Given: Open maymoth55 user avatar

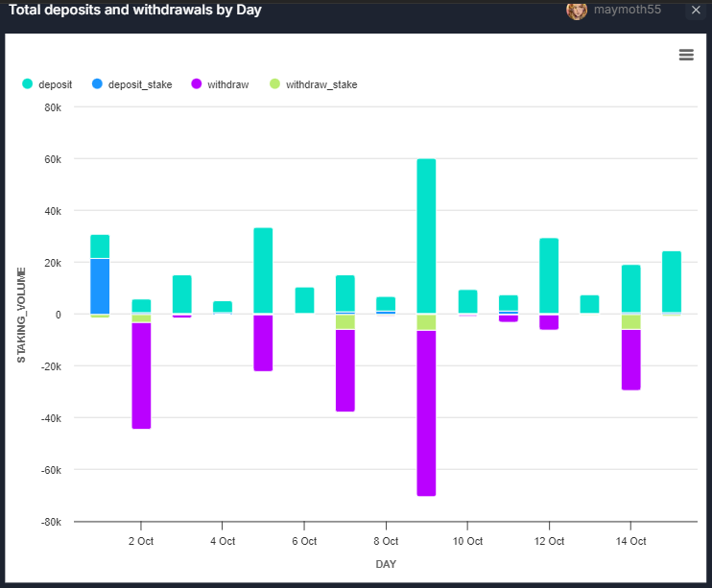Looking at the screenshot, I should (577, 11).
